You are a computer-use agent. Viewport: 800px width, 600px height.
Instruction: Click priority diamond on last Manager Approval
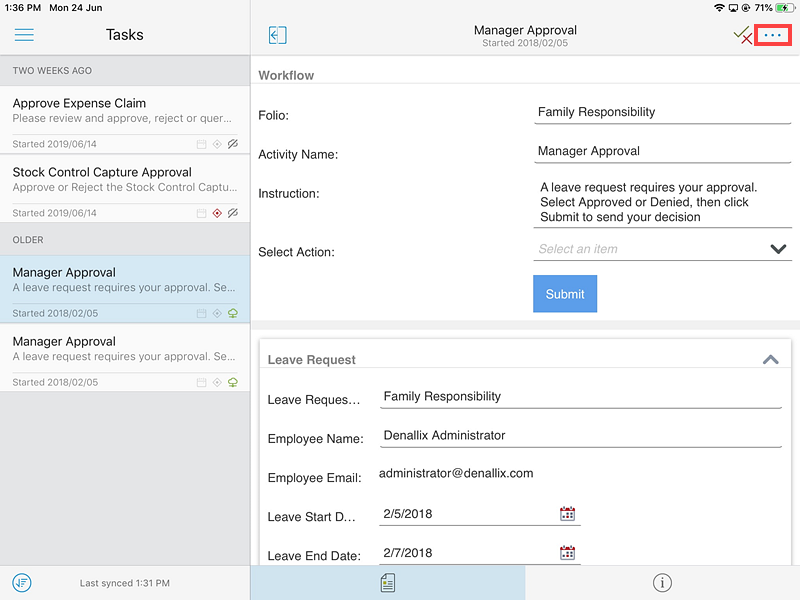[x=217, y=382]
